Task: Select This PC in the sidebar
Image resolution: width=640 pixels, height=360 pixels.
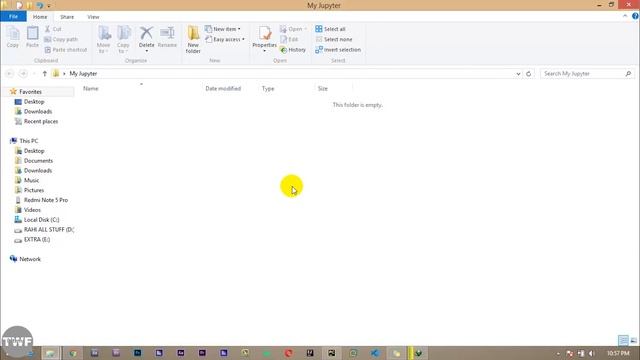Action: tap(29, 141)
